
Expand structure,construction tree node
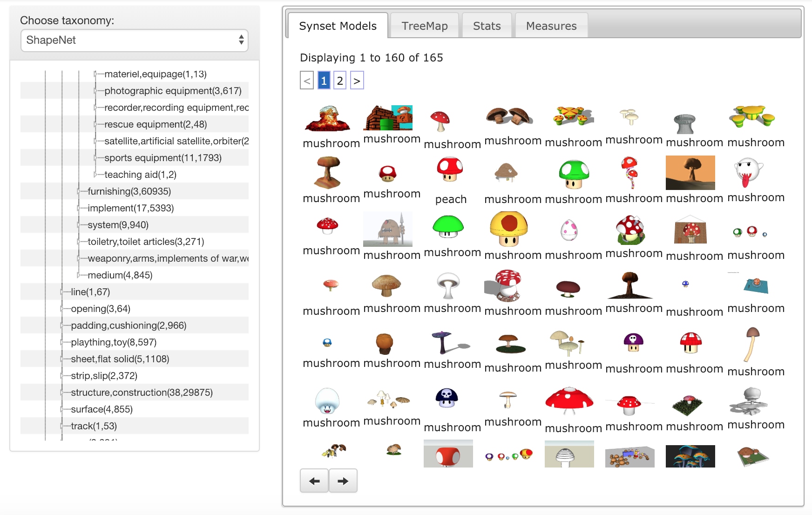62,393
